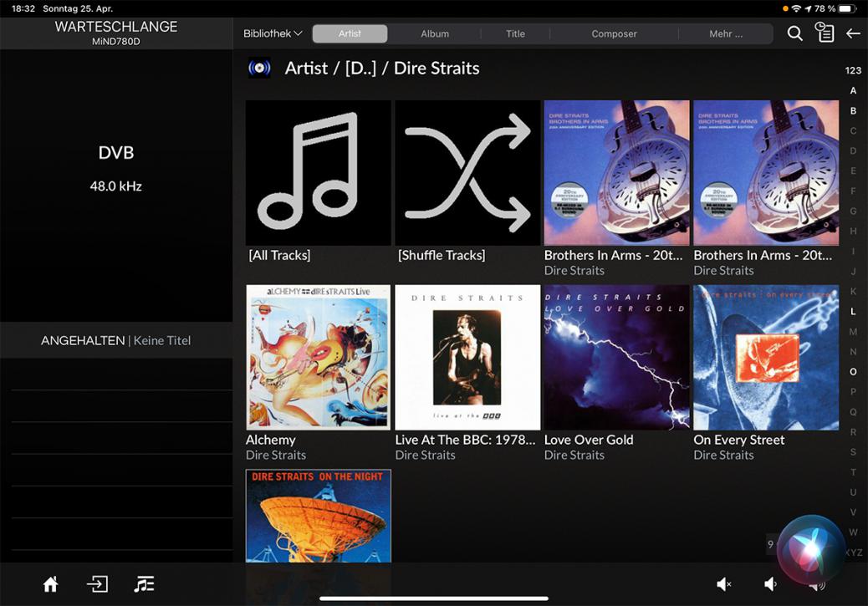Switch to the Album tab
This screenshot has height=606, width=868.
click(x=435, y=33)
